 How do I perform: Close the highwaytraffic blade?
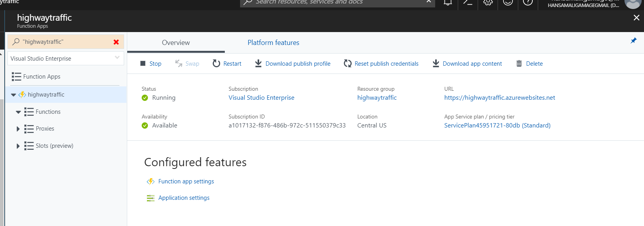pyautogui.click(x=636, y=18)
